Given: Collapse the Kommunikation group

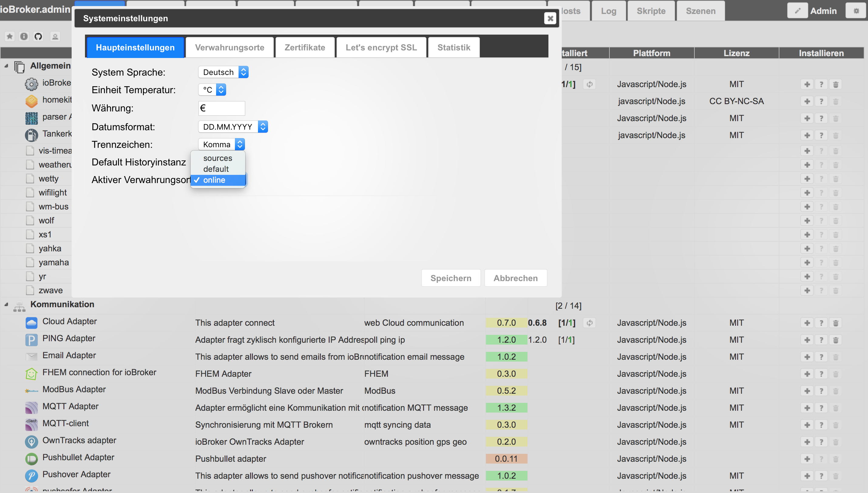Looking at the screenshot, I should pyautogui.click(x=6, y=304).
